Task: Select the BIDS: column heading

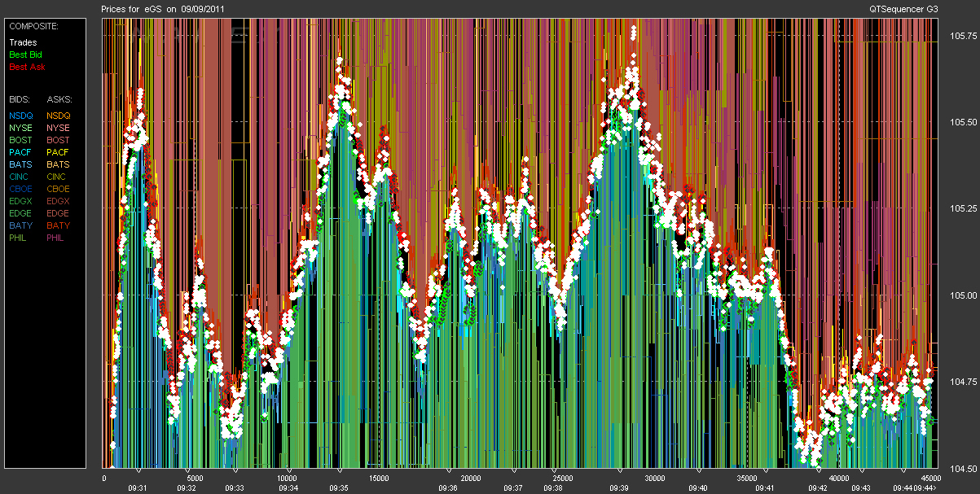Action: (20, 98)
